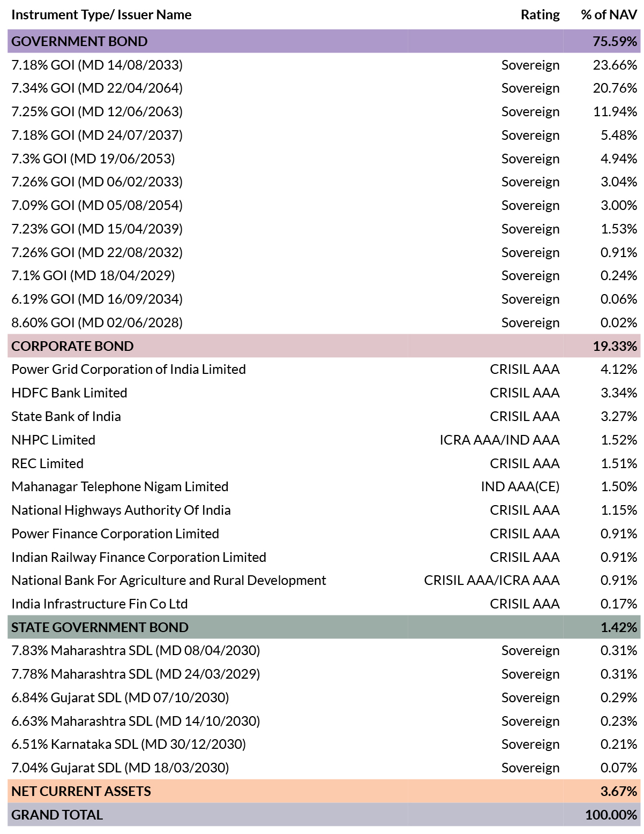
Task: Click ICRA AAA/IND AAA rating for NHPC
Action: pos(499,440)
